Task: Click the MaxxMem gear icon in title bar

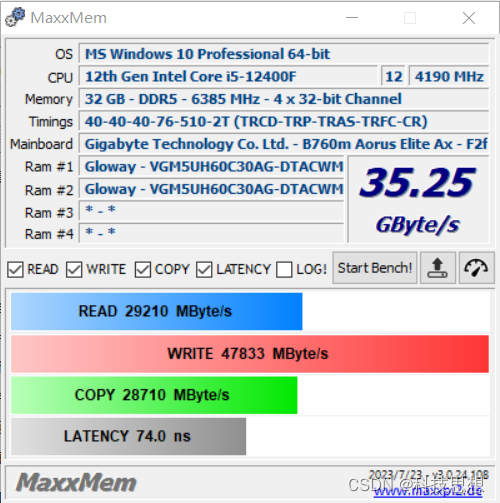Action: point(15,17)
